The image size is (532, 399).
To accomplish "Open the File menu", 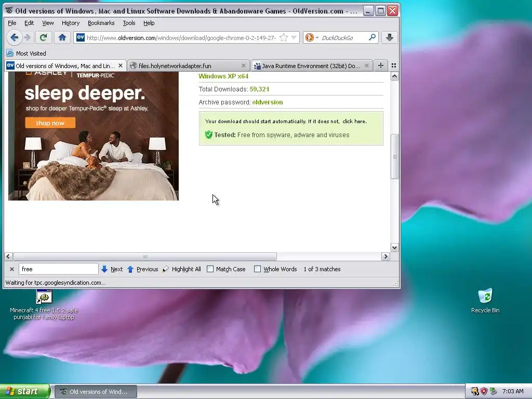I will click(x=12, y=23).
